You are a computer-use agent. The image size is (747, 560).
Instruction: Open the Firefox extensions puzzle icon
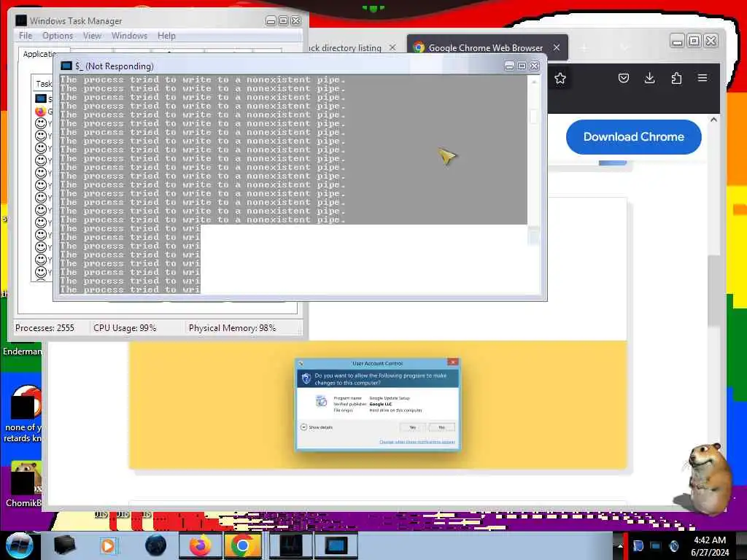pos(676,78)
